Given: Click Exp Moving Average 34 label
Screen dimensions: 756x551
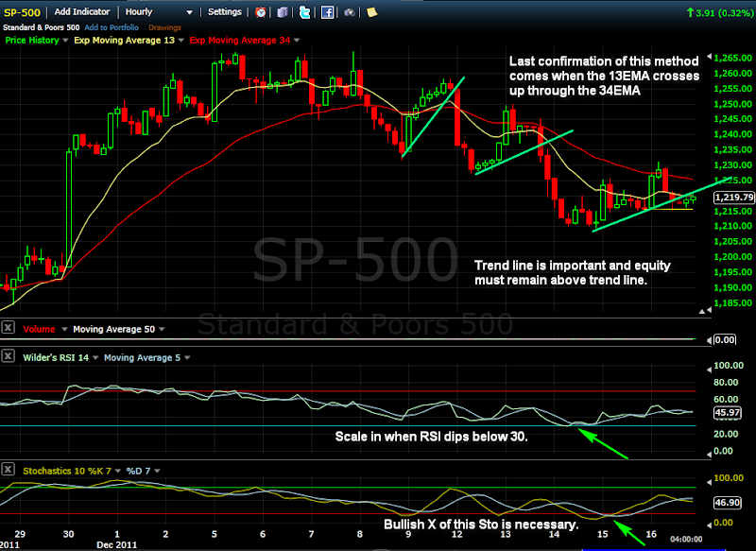Looking at the screenshot, I should point(240,41).
